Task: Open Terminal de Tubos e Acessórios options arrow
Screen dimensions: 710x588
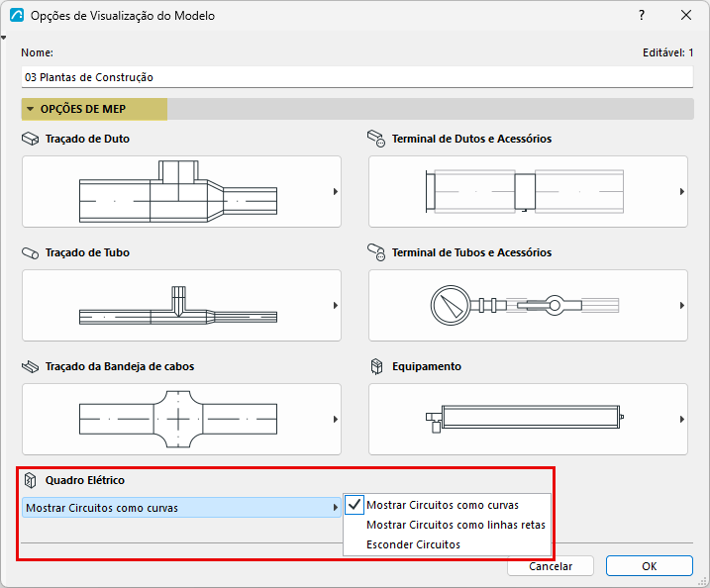Action: pyautogui.click(x=682, y=306)
